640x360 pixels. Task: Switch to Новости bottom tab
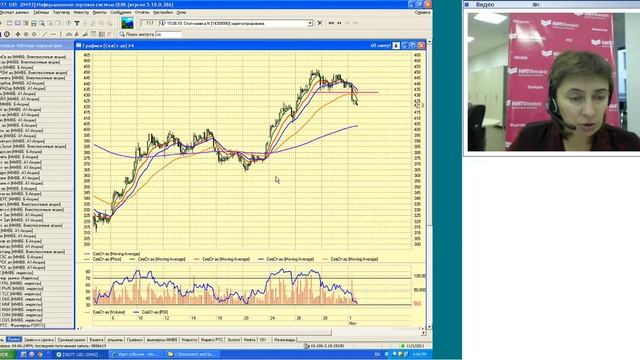point(189,340)
